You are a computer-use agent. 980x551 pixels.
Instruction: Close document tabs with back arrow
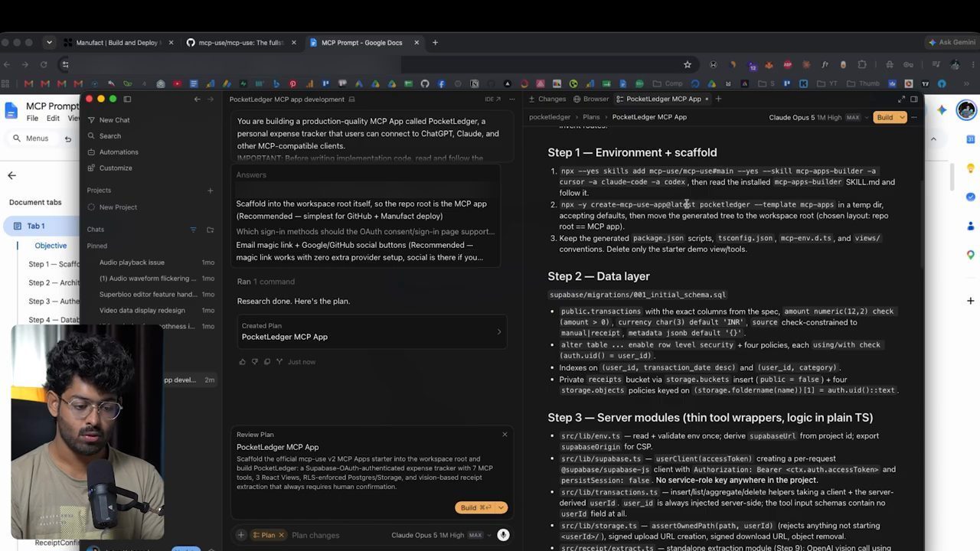11,175
